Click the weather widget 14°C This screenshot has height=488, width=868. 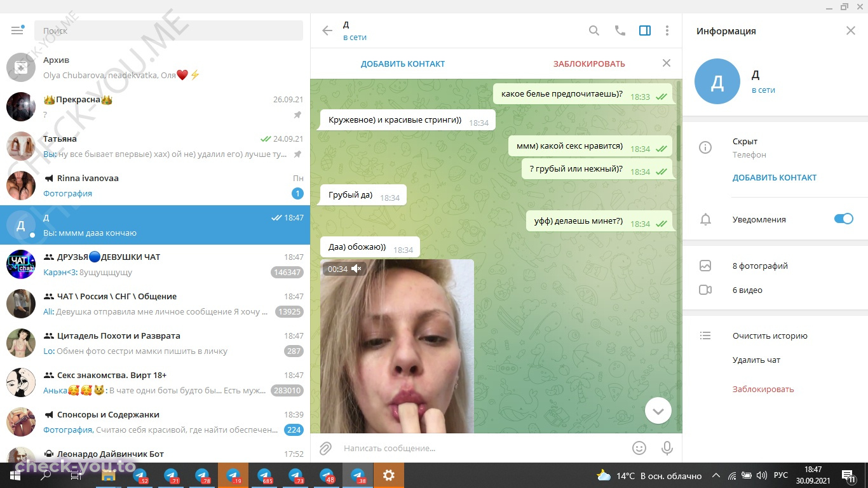point(649,475)
